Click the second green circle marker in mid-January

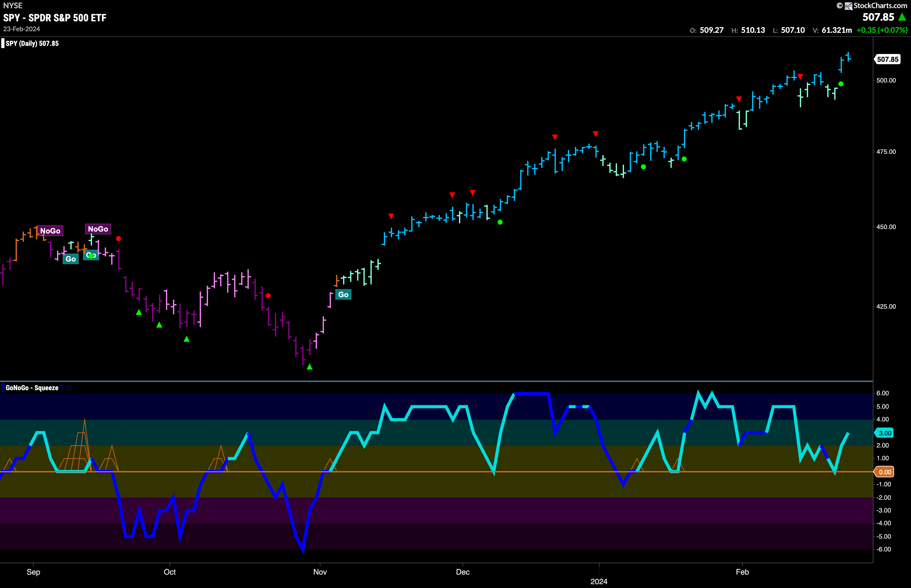tap(684, 159)
